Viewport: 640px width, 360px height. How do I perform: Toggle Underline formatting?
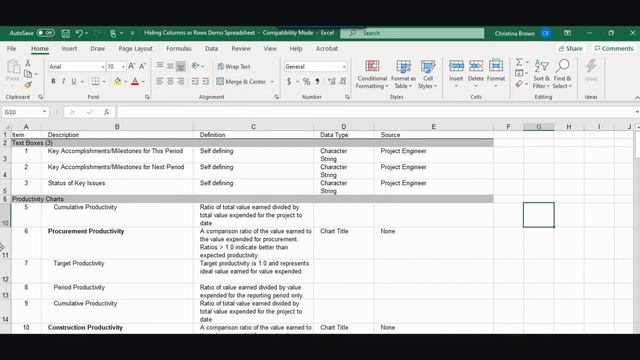[74, 82]
